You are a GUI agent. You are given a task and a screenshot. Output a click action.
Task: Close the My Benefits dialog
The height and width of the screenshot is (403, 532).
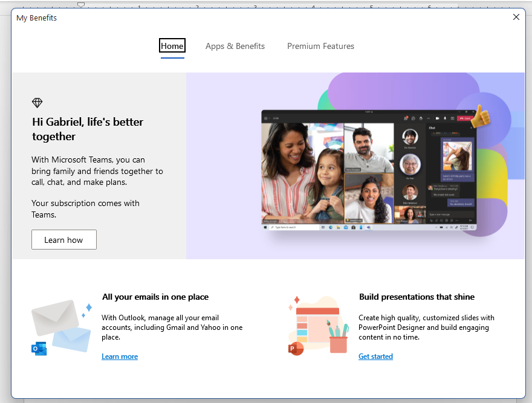(516, 18)
